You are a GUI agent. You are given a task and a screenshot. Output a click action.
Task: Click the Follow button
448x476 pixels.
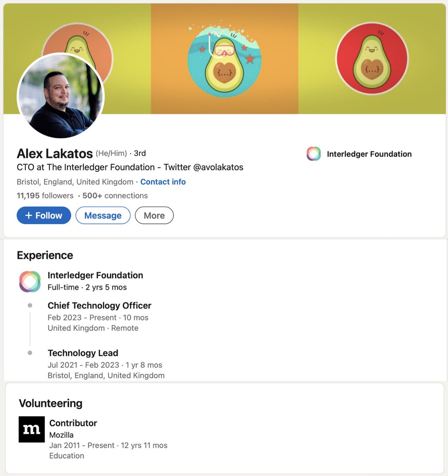pyautogui.click(x=44, y=215)
